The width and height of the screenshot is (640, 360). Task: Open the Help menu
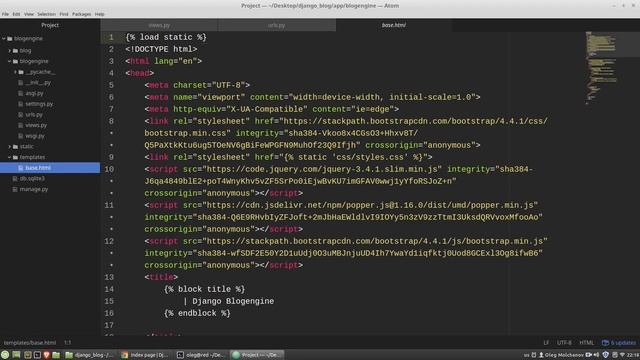(x=100, y=14)
